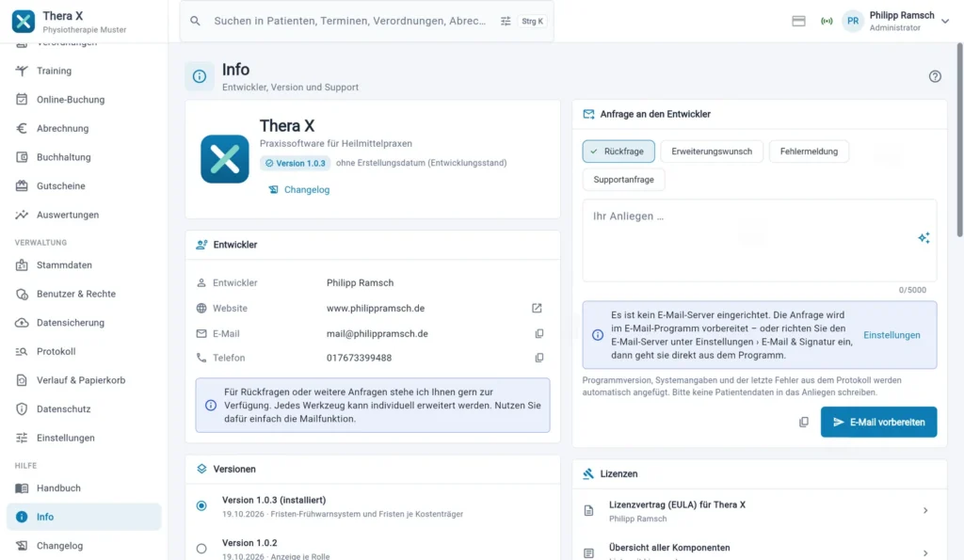The image size is (964, 560).
Task: Click the Versionen section heading
Action: click(x=234, y=469)
